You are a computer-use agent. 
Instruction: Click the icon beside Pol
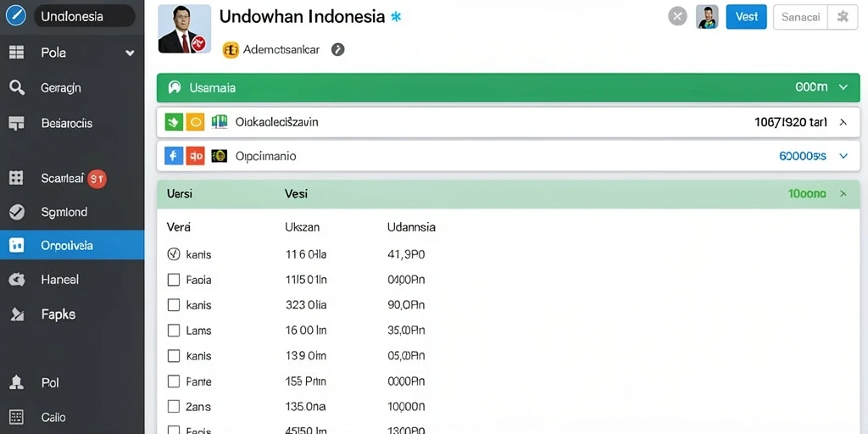tap(17, 382)
